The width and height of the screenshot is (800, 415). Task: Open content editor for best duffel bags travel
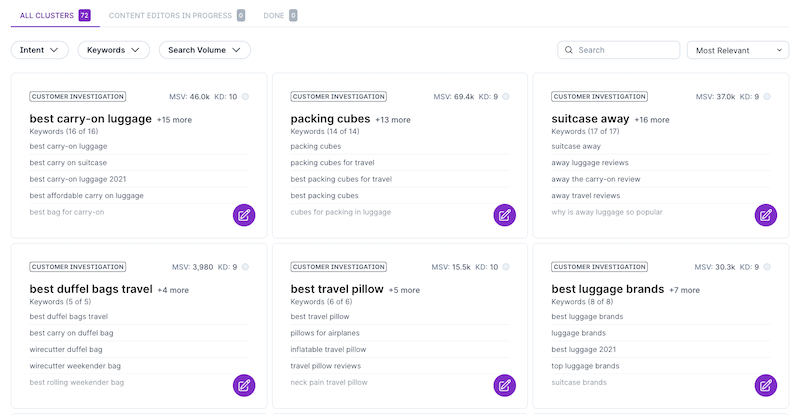click(x=244, y=385)
